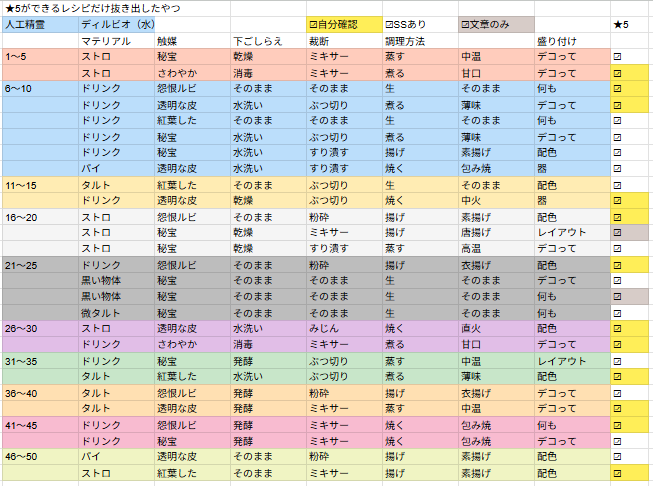
Task: Click the yellow 自分確認 legend cell
Action: pos(344,24)
